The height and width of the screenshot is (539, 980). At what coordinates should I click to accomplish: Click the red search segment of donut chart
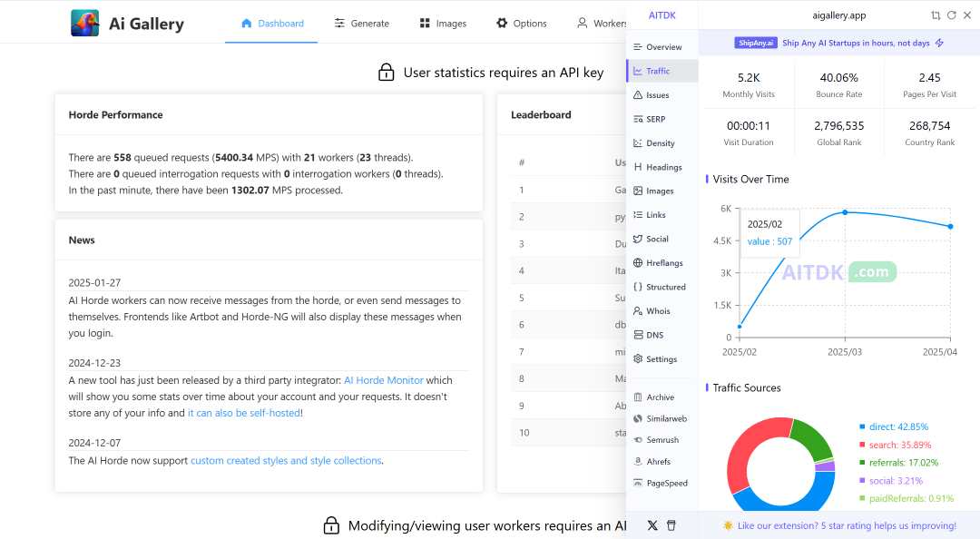pos(746,447)
